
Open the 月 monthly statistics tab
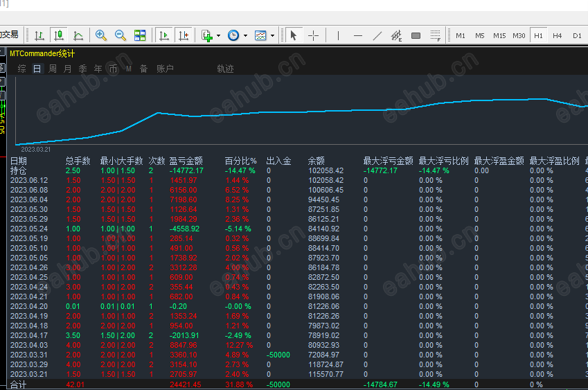coord(67,69)
